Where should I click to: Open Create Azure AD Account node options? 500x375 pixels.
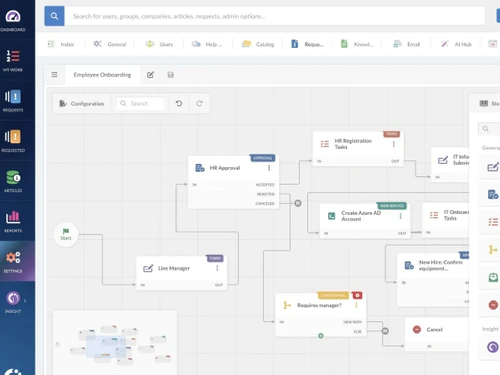pyautogui.click(x=400, y=216)
